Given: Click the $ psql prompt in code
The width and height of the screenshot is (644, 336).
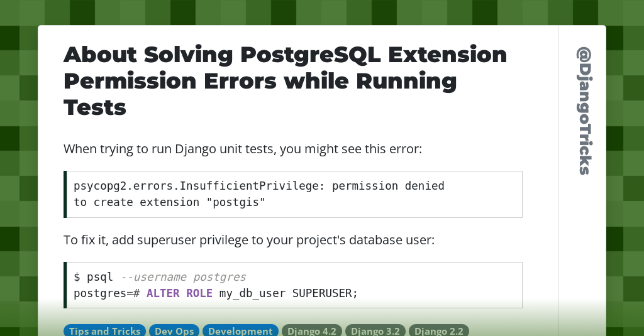Looking at the screenshot, I should click(x=93, y=277).
